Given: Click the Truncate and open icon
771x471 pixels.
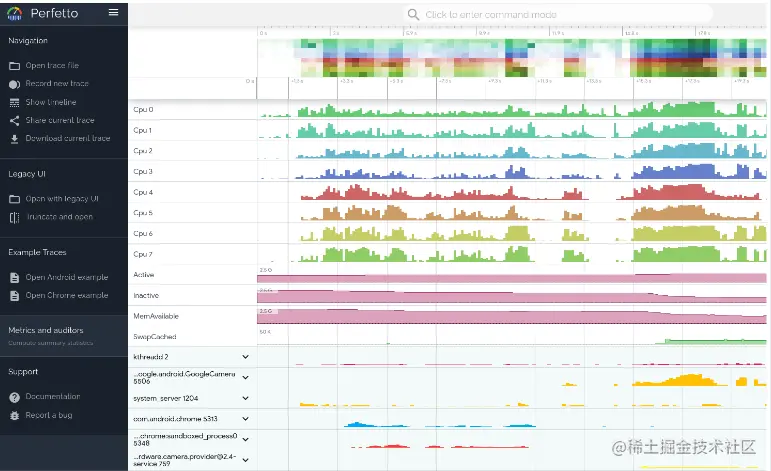Looking at the screenshot, I should tap(14, 217).
